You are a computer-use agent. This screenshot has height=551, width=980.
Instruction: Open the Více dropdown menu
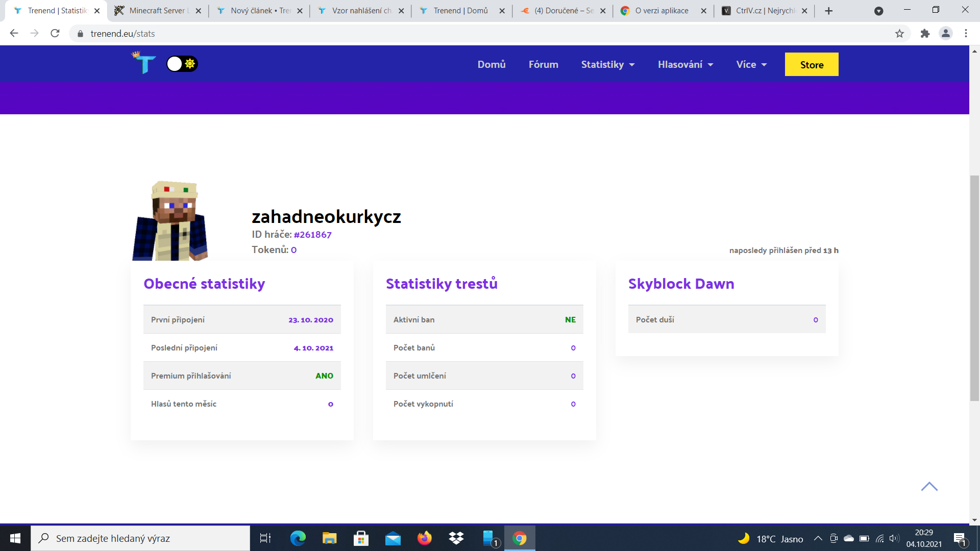(751, 64)
